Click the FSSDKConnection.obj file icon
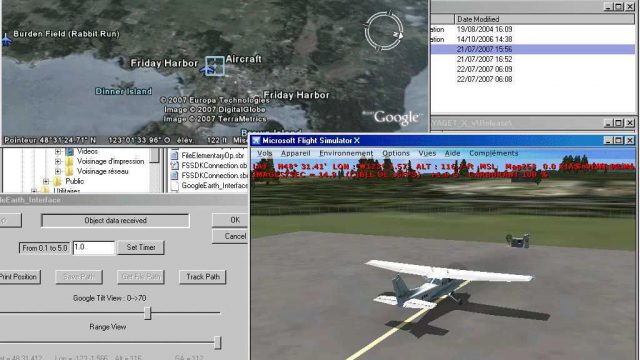The width and height of the screenshot is (640, 360). click(174, 165)
